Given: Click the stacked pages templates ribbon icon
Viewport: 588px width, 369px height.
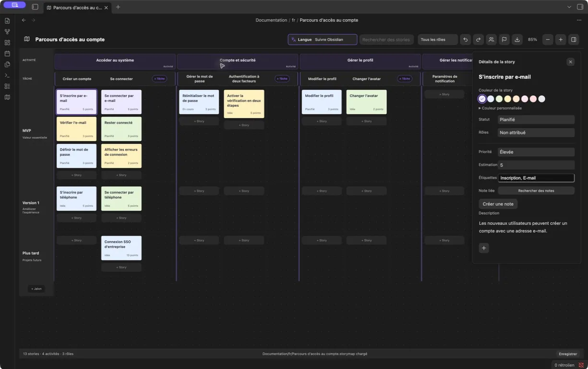Looking at the screenshot, I should 7,64.
